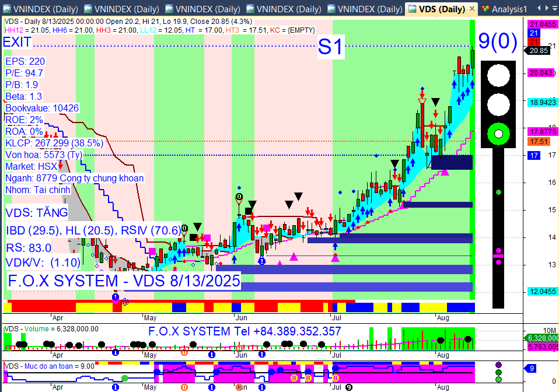This screenshot has height=392, width=559.
Task: Click Nhom: Tai chinh text
Action: click(38, 190)
